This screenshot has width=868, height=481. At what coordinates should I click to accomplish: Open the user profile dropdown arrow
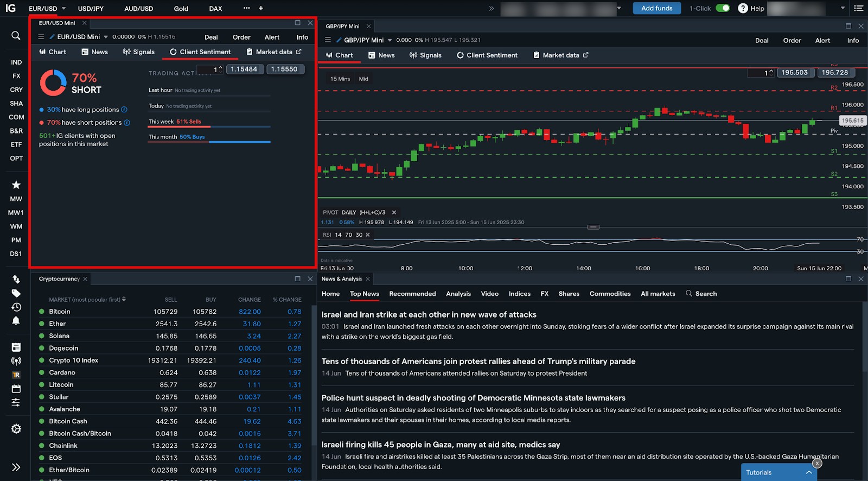pyautogui.click(x=843, y=8)
